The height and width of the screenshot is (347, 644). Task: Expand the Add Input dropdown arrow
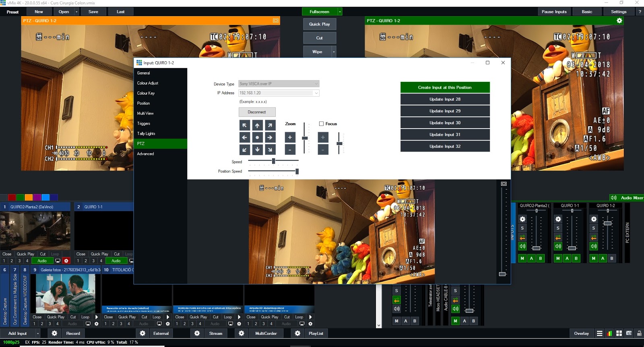pyautogui.click(x=38, y=333)
